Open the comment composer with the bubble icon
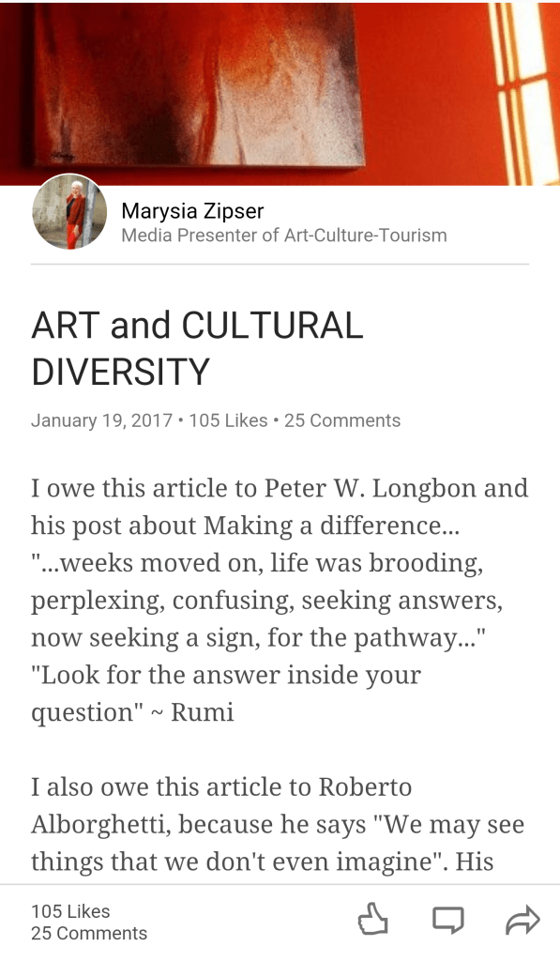 point(448,920)
